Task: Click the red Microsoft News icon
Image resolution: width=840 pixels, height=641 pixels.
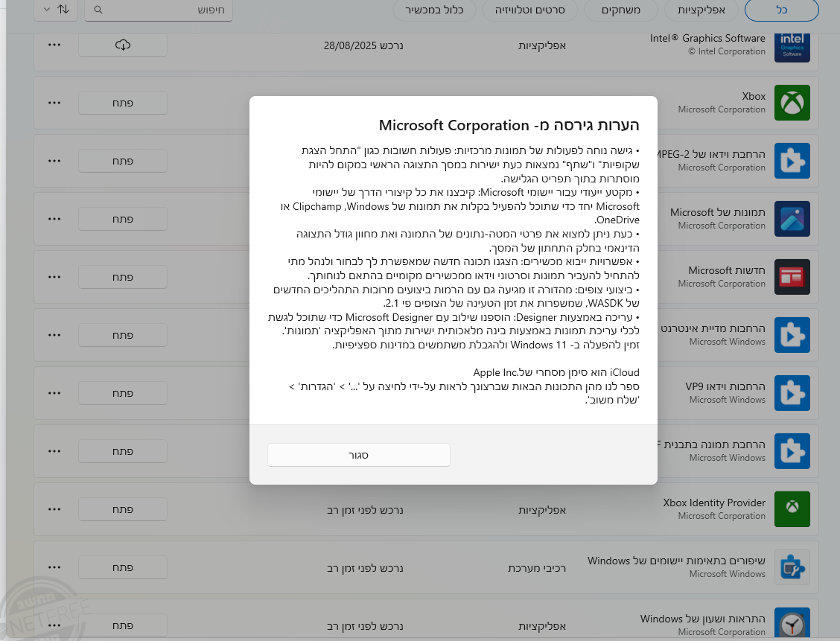Action: [792, 277]
